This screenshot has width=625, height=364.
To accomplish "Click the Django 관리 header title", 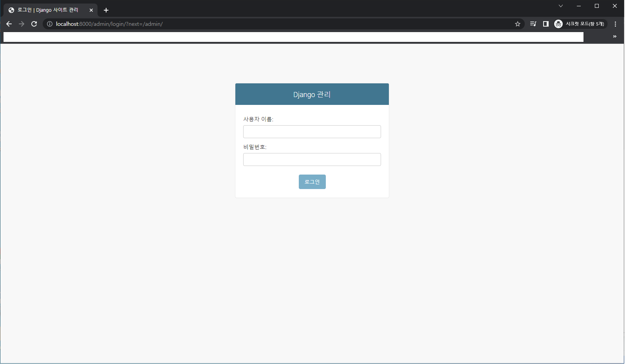I will [312, 95].
